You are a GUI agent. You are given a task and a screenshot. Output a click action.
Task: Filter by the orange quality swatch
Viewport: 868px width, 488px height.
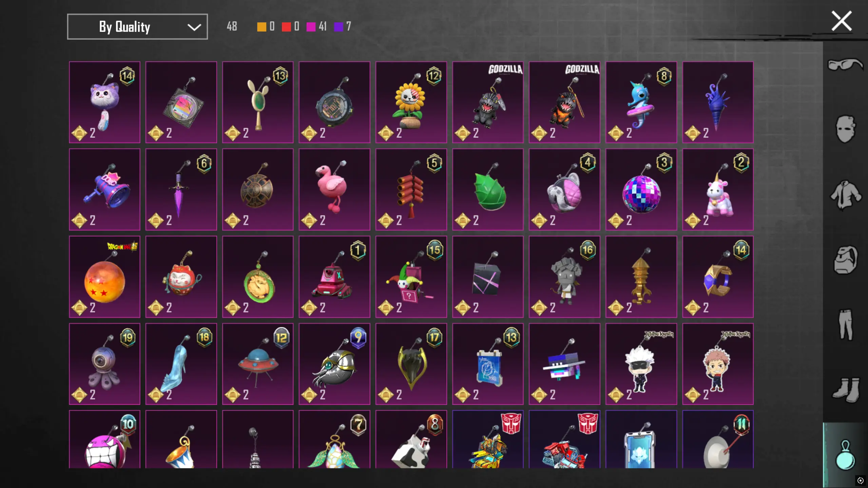(x=262, y=27)
